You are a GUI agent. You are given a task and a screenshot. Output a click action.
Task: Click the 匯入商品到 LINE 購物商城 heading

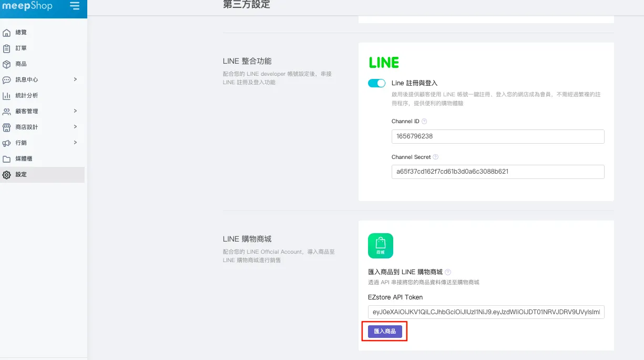(405, 272)
